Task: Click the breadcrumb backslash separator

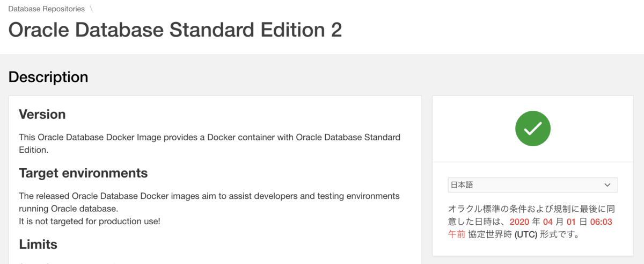Action: 92,9
